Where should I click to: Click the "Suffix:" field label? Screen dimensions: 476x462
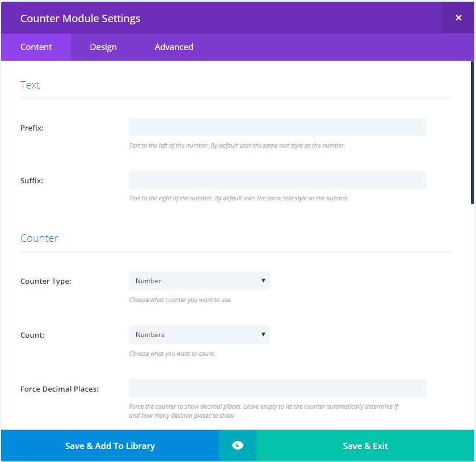point(32,180)
